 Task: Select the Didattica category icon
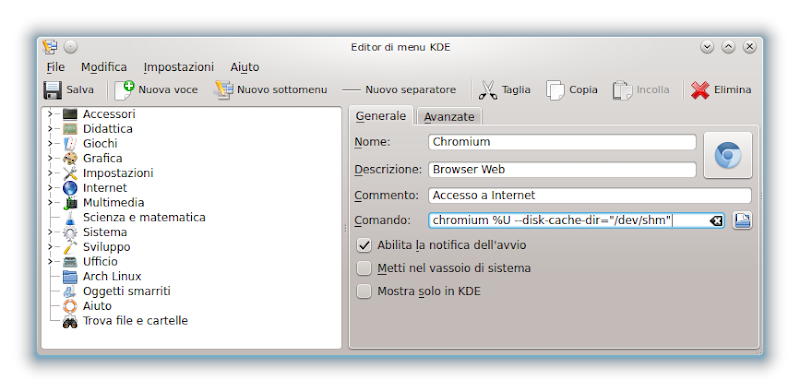(x=70, y=129)
